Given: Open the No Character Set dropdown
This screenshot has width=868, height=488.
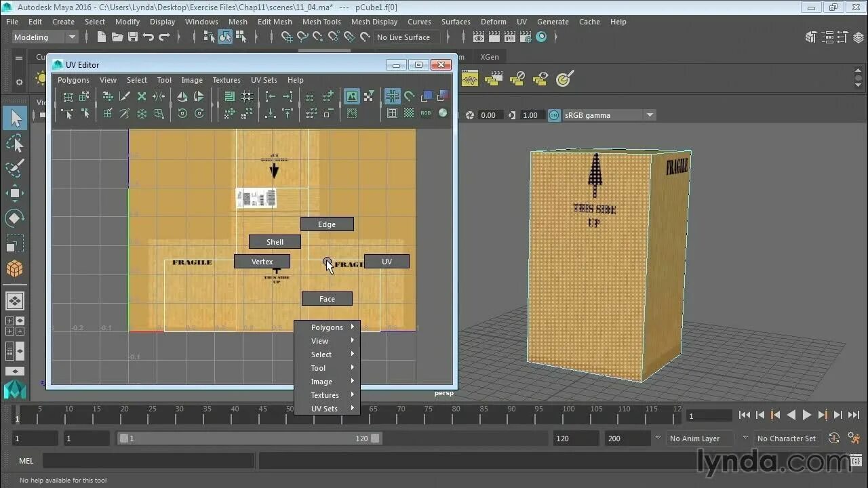Looking at the screenshot, I should click(x=787, y=439).
